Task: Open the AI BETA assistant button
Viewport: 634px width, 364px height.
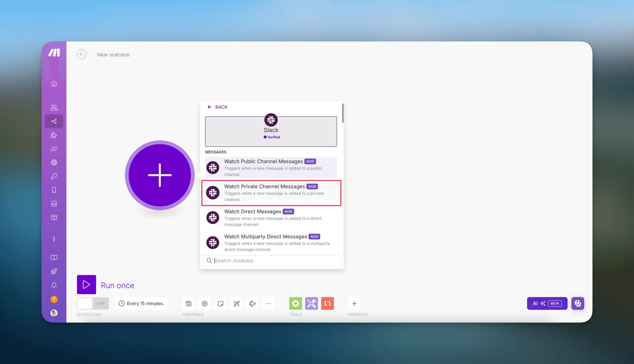Action: tap(547, 303)
